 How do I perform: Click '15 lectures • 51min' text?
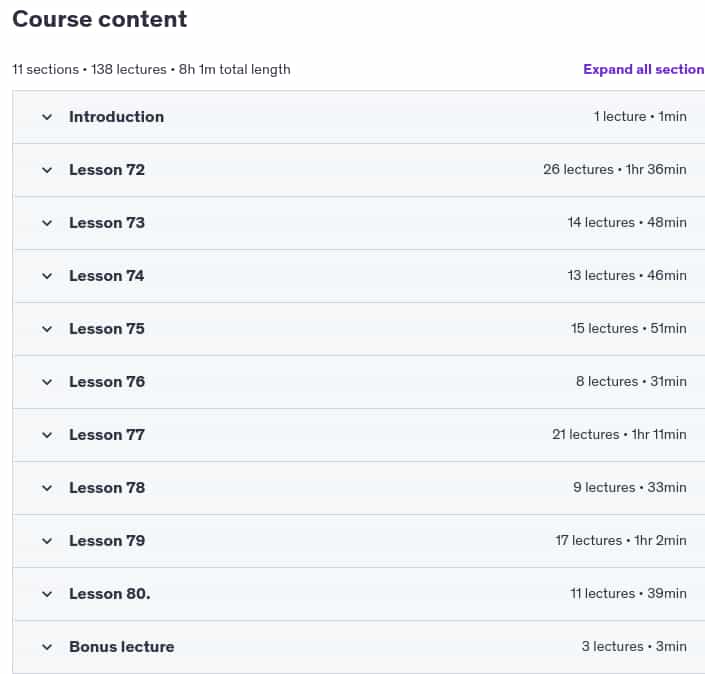click(x=629, y=328)
